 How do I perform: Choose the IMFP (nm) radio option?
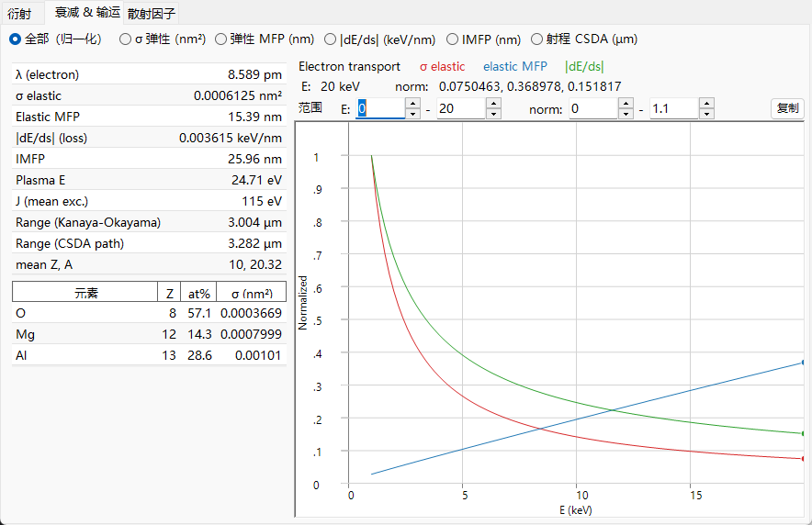click(x=484, y=39)
